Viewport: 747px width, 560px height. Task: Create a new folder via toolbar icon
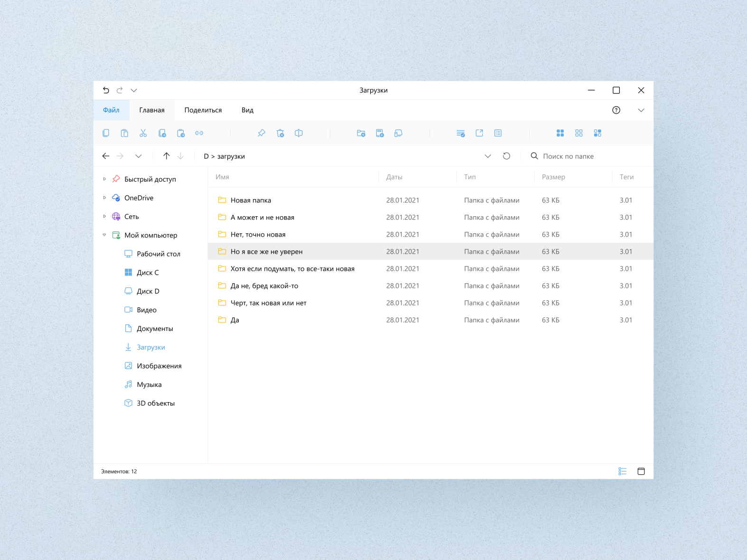(361, 133)
